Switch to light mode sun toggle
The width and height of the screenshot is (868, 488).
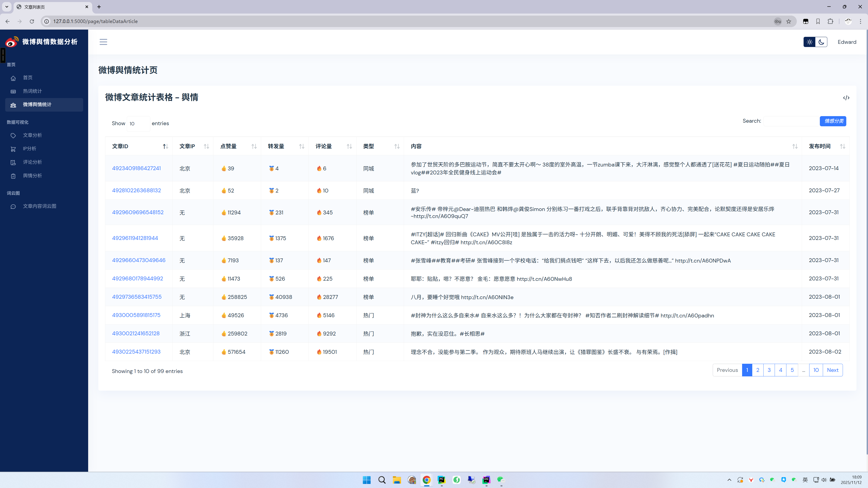tap(809, 42)
